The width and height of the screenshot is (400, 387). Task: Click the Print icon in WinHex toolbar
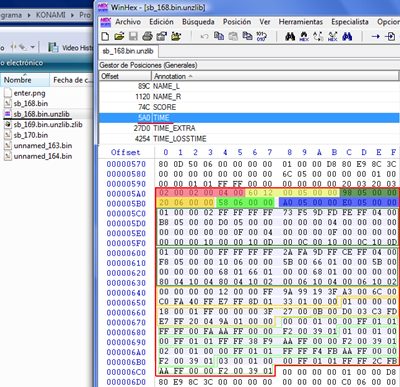pyautogui.click(x=147, y=36)
